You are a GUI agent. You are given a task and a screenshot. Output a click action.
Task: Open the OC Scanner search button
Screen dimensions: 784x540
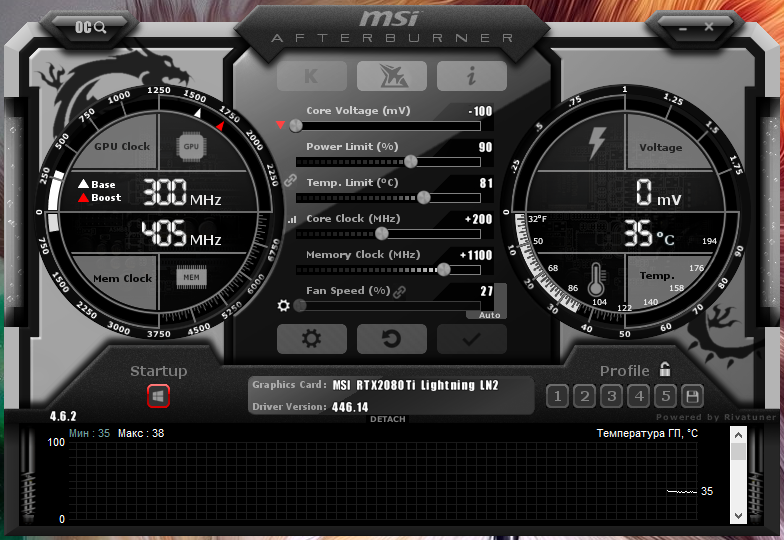tap(90, 27)
